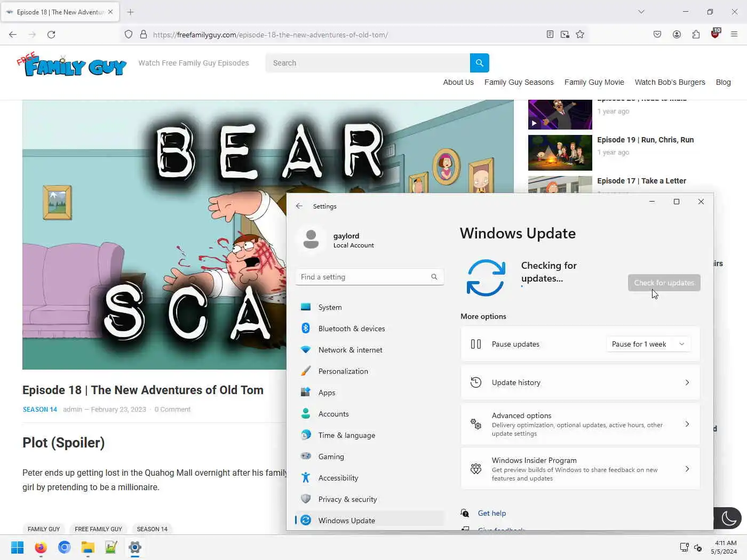This screenshot has width=747, height=560.
Task: Open Time & language settings
Action: [369, 435]
